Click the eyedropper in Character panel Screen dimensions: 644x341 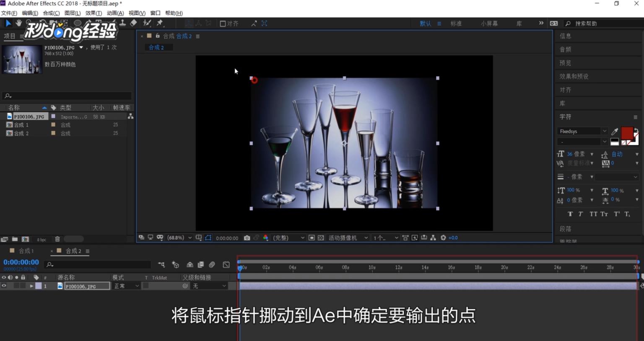615,132
